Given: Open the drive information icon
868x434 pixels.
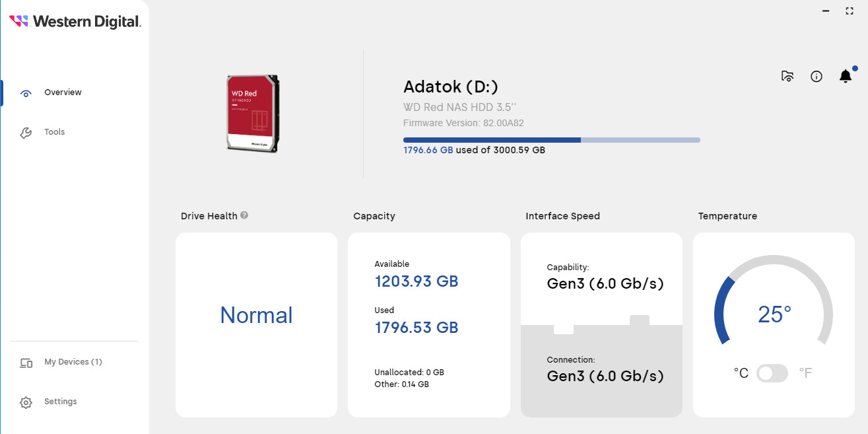Looking at the screenshot, I should (x=817, y=77).
